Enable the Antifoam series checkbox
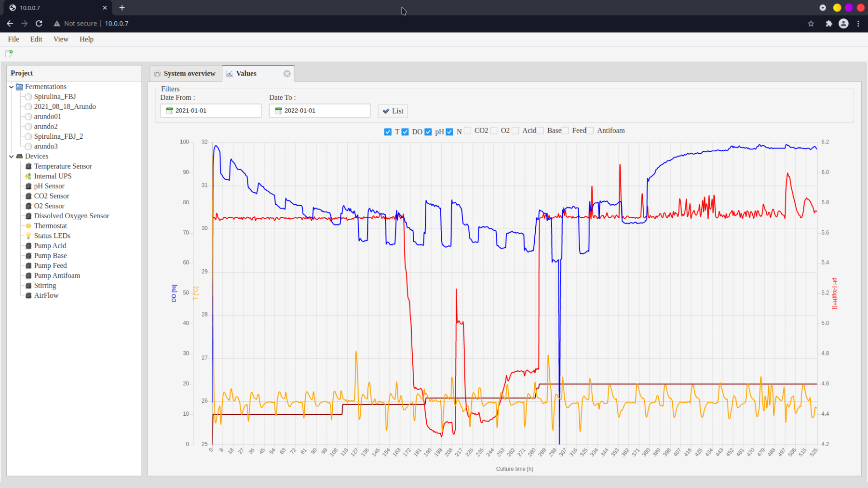The height and width of the screenshot is (488, 868). pos(590,131)
